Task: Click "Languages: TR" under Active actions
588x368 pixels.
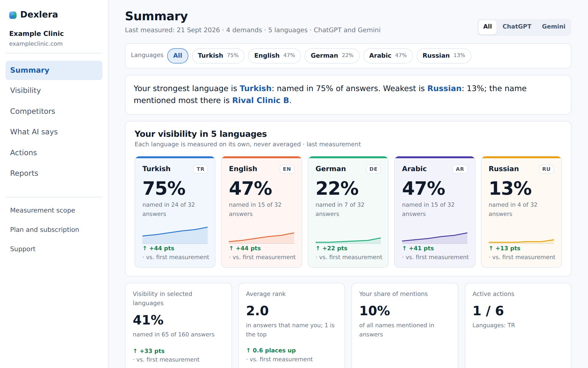Action: (494, 325)
